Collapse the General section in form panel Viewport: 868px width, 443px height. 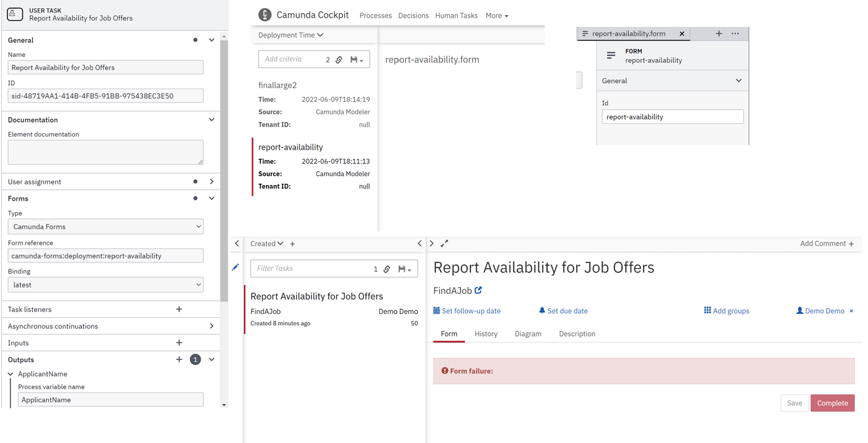click(x=738, y=81)
